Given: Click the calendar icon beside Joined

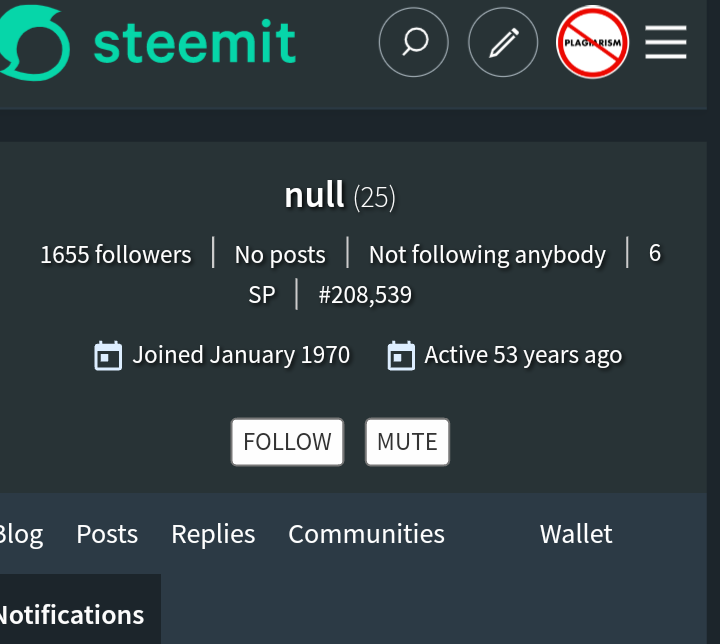Looking at the screenshot, I should click(x=108, y=355).
